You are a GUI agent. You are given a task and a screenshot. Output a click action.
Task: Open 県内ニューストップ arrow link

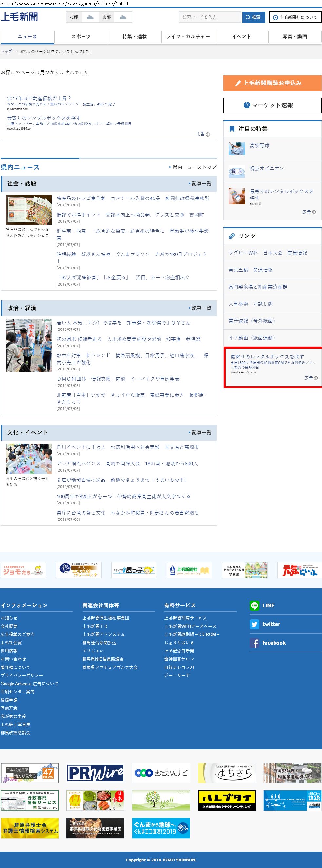(193, 167)
